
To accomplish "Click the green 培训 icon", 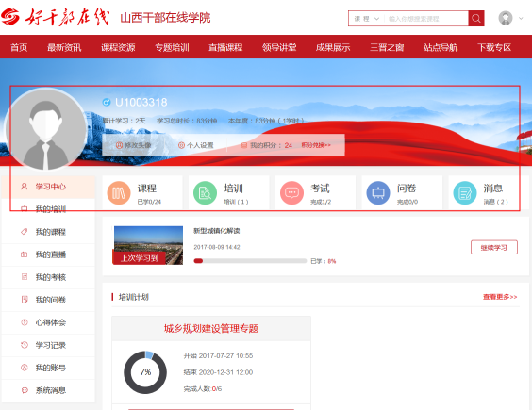I will click(205, 193).
